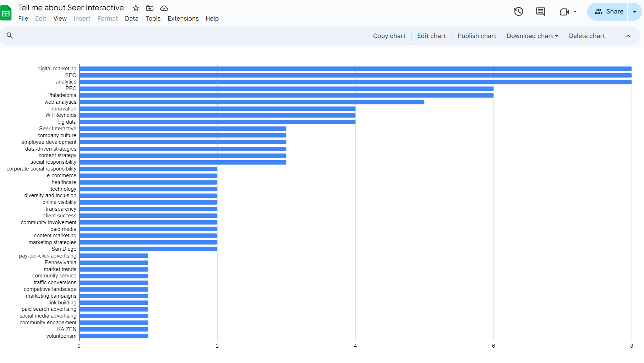Click the web analytics bar in chart
The height and width of the screenshot is (363, 644).
click(x=251, y=102)
